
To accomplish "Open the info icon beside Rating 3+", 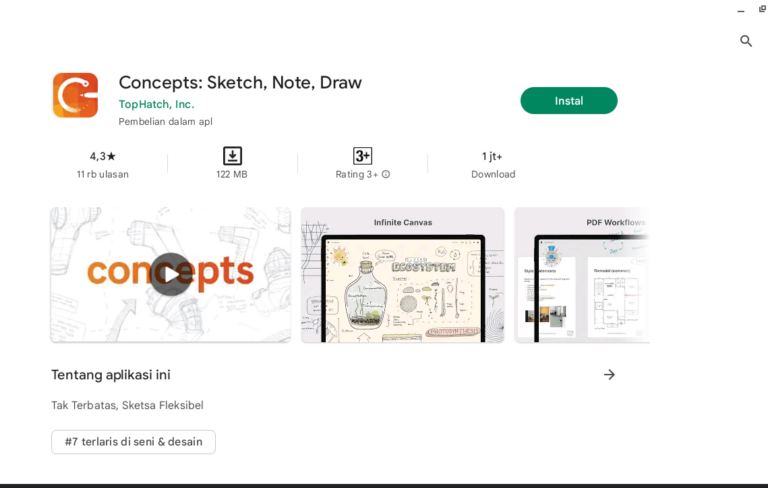I will (x=386, y=174).
